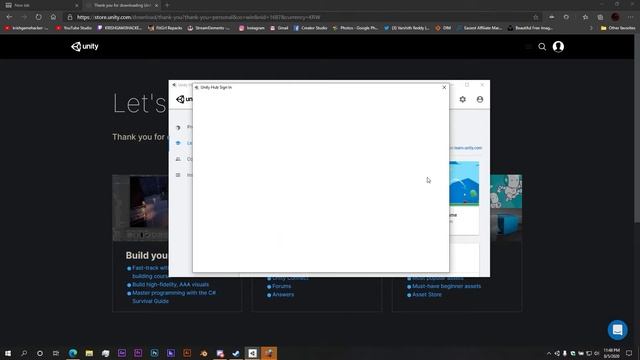The width and height of the screenshot is (640, 360).
Task: Open FitGirl Repacks bookmark
Action: (x=165, y=28)
